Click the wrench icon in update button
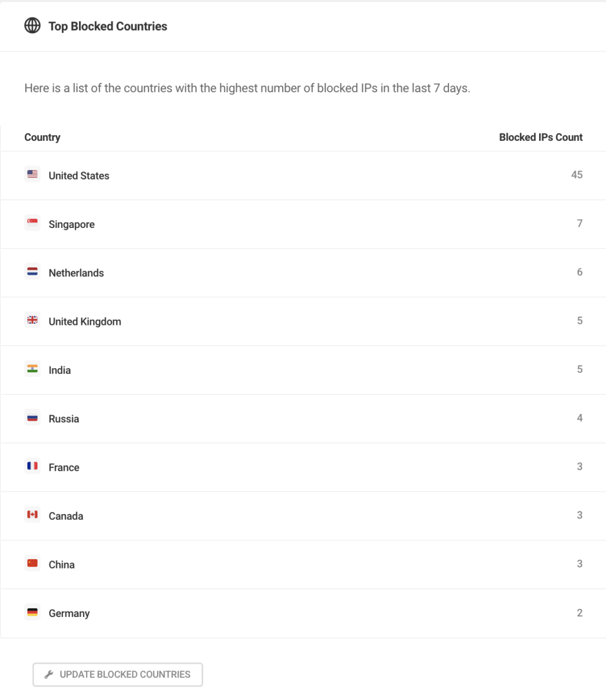Image resolution: width=606 pixels, height=700 pixels. pos(49,674)
